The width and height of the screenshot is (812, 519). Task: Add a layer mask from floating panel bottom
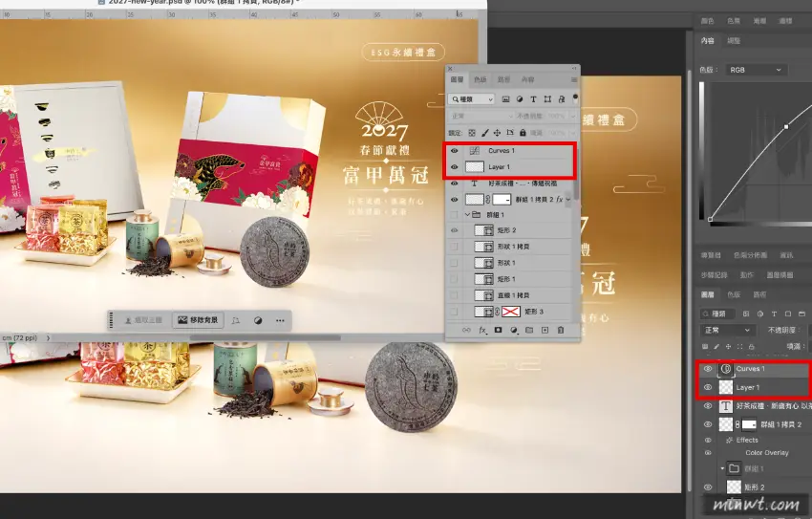[x=498, y=330]
